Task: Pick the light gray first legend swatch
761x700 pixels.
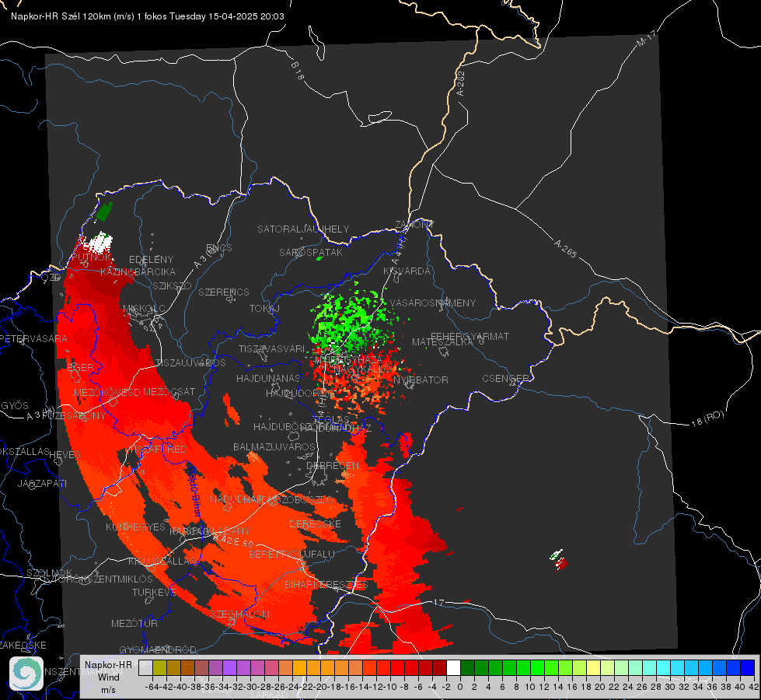Action: (145, 668)
